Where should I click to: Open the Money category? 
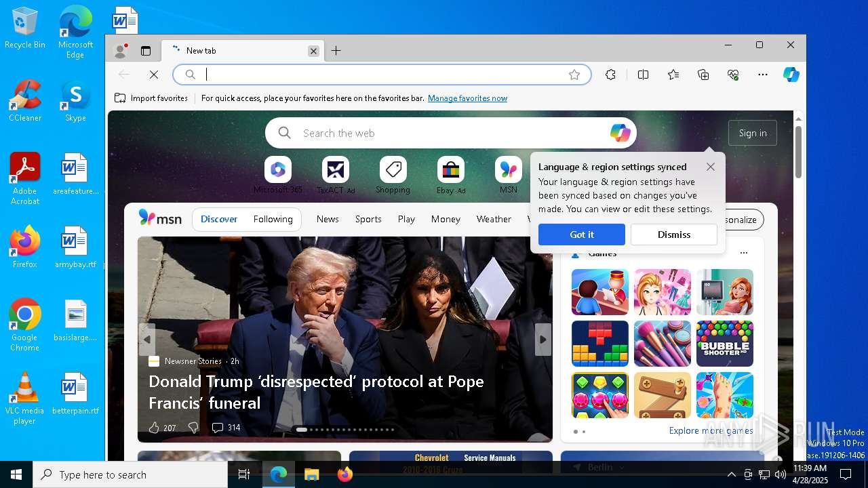446,219
